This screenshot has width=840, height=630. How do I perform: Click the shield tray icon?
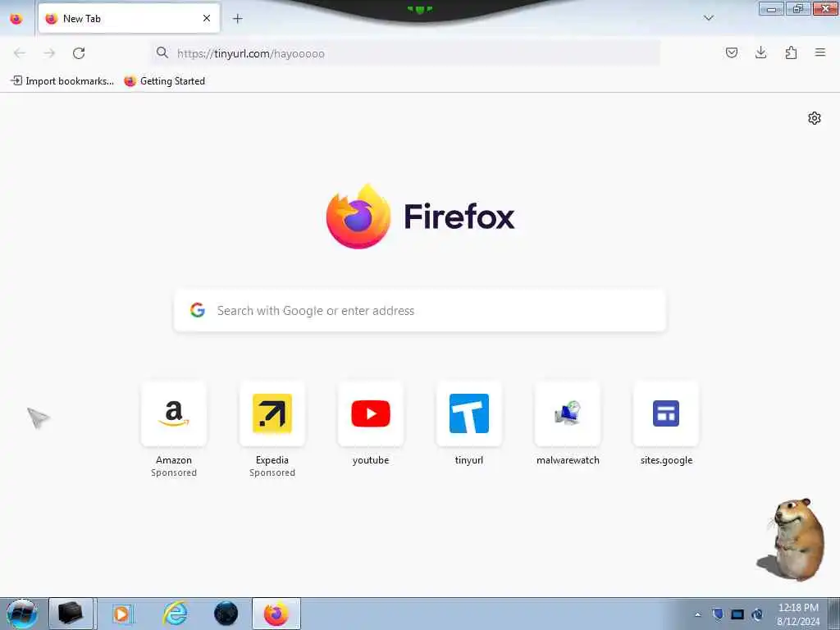tap(718, 614)
